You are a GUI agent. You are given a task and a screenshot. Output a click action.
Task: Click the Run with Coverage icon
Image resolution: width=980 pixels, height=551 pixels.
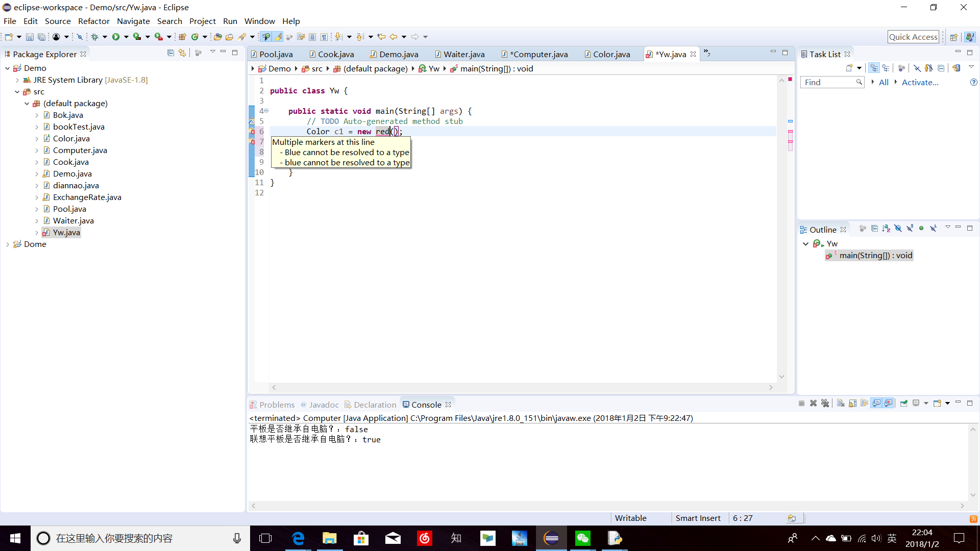tap(137, 37)
